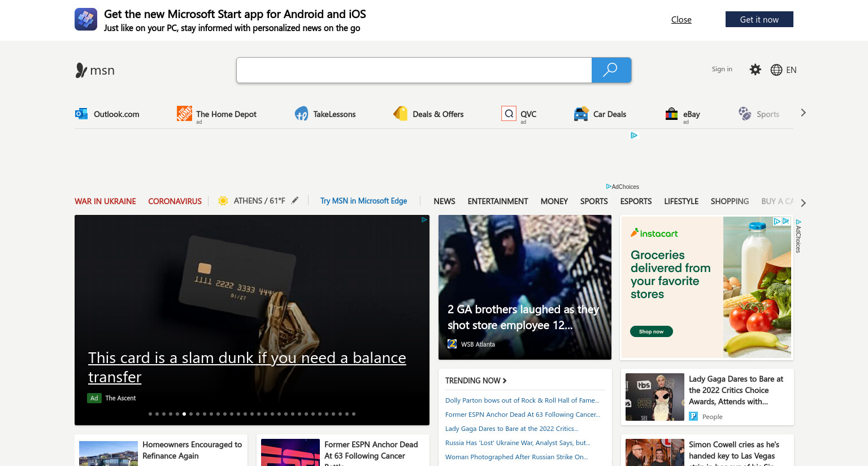Viewport: 868px width, 466px height.
Task: Click the AdChoices icon on the banner ad
Action: (634, 135)
